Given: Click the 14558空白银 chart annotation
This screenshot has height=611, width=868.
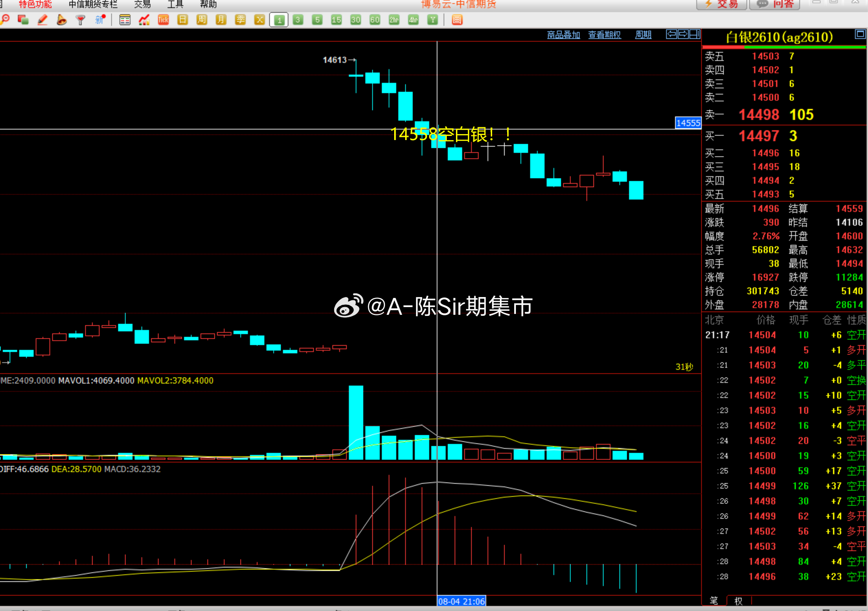Looking at the screenshot, I should [451, 135].
